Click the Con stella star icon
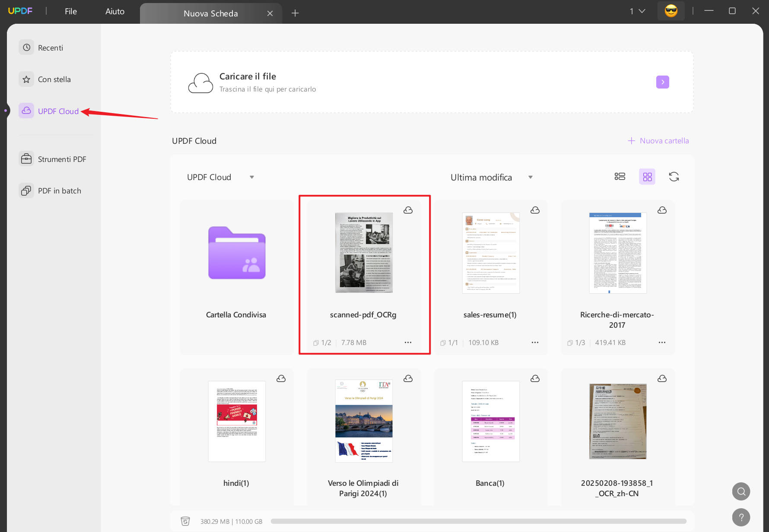 coord(26,79)
